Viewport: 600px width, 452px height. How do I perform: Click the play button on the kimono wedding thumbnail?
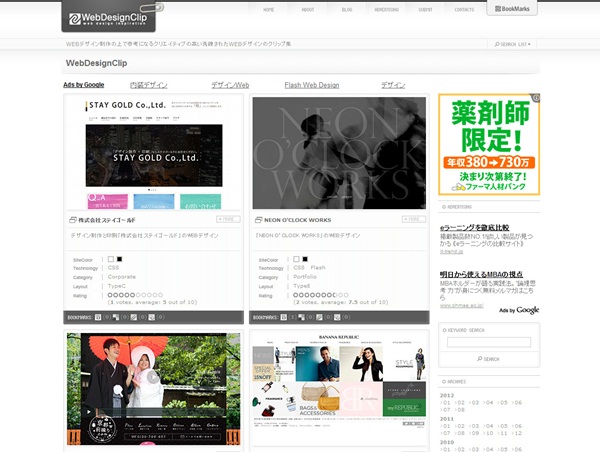(x=153, y=377)
